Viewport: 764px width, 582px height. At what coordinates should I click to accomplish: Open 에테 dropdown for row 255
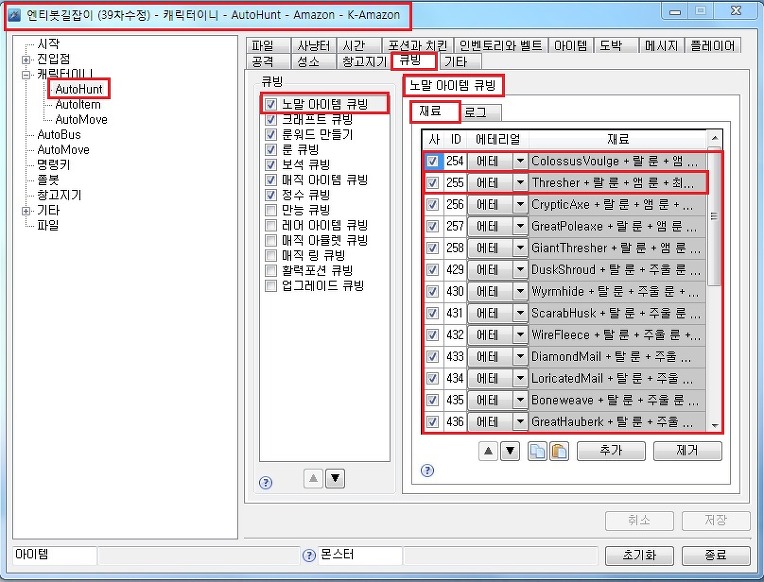point(520,183)
